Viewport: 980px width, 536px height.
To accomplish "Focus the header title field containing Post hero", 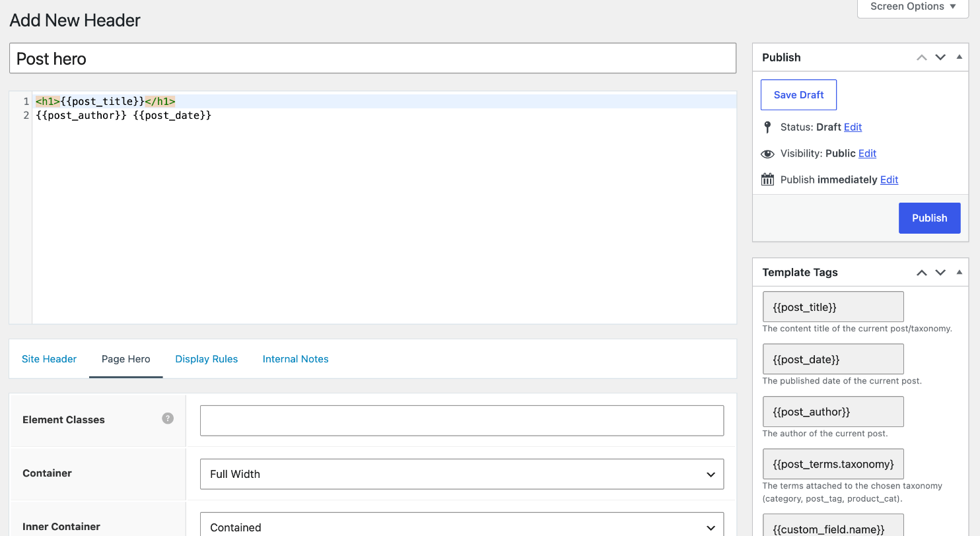I will (372, 58).
